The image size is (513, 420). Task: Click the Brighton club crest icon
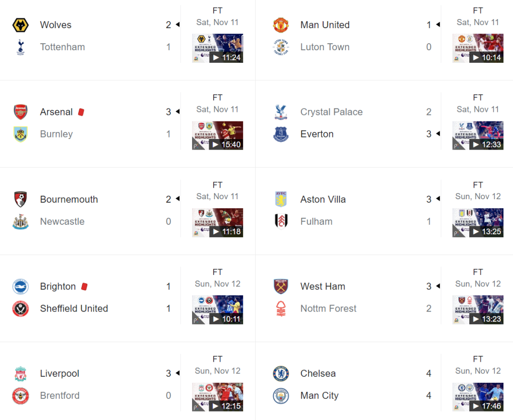pos(21,287)
